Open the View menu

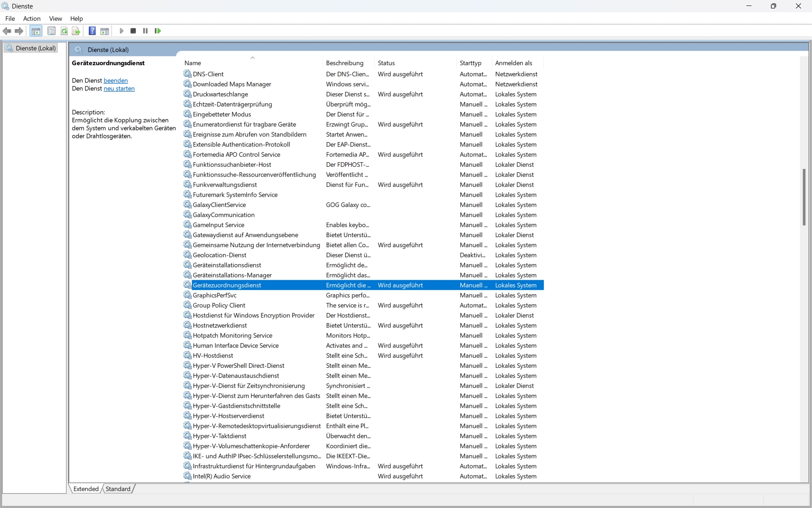point(55,19)
